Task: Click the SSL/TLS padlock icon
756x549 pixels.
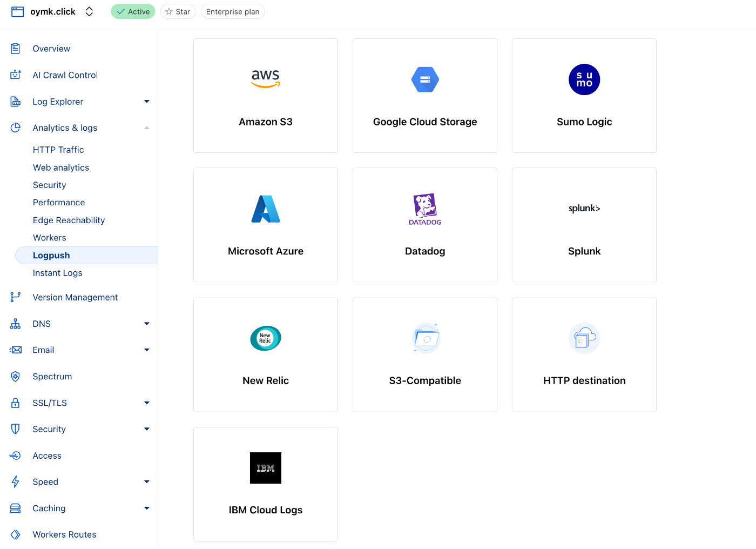Action: (x=16, y=403)
